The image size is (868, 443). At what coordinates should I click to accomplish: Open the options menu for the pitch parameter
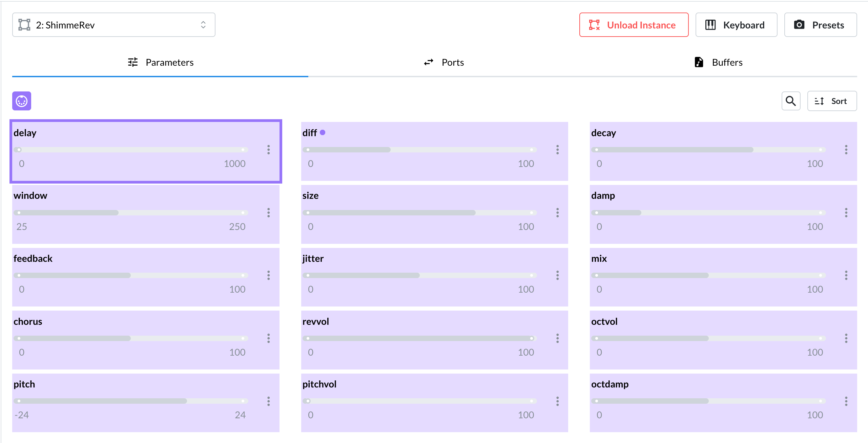tap(268, 401)
